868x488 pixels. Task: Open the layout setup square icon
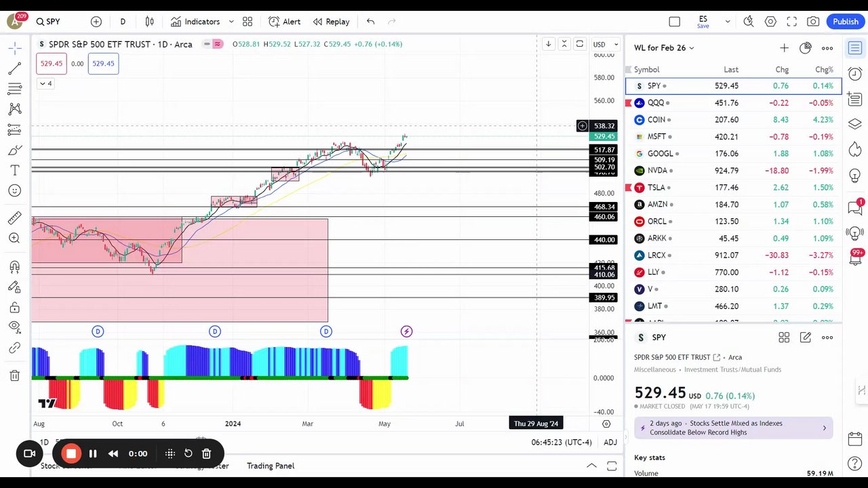pos(674,22)
